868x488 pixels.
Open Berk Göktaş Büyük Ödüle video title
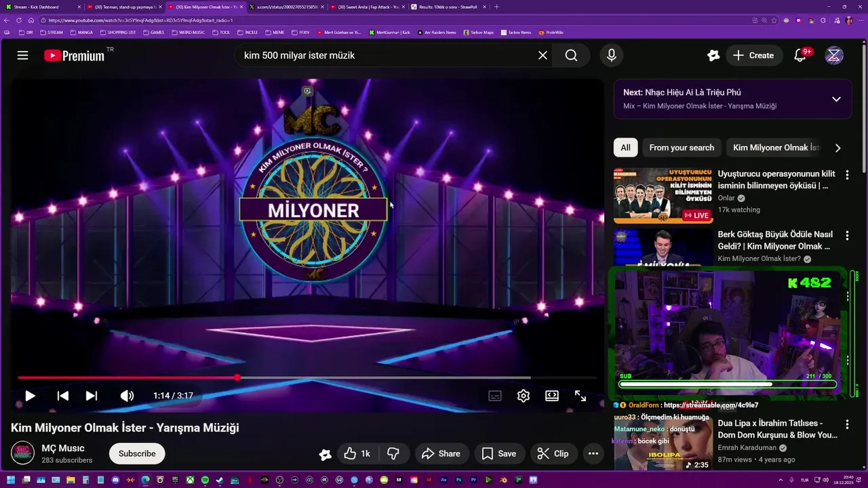(x=776, y=241)
